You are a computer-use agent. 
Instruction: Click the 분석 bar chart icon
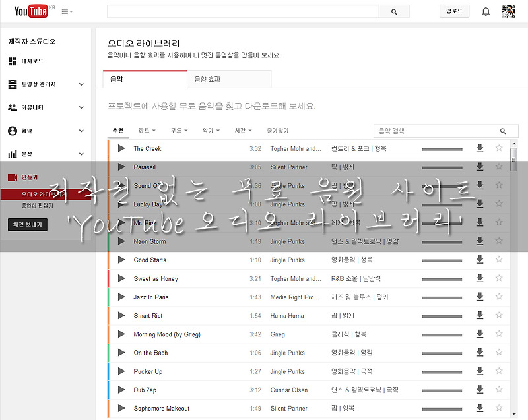click(x=13, y=154)
